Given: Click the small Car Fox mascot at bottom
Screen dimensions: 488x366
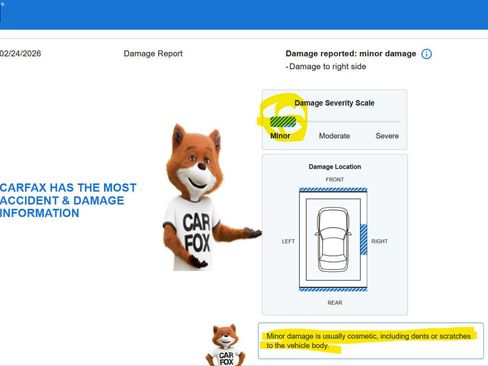Looking at the screenshot, I should [x=226, y=345].
